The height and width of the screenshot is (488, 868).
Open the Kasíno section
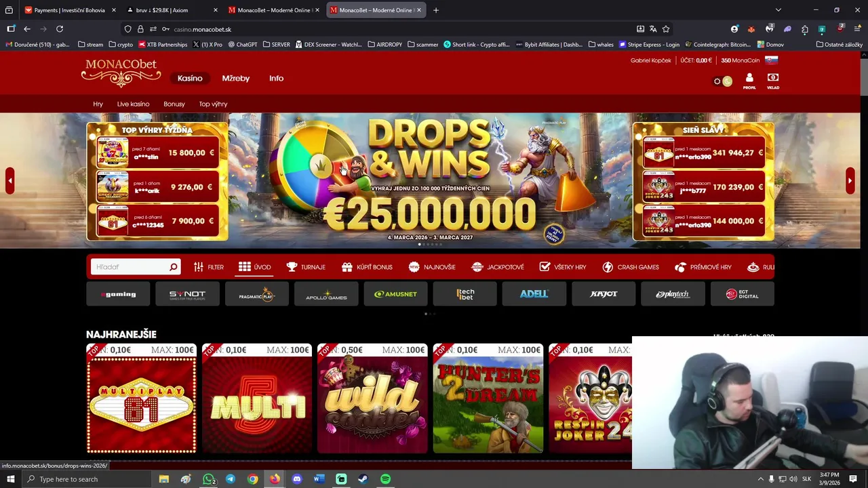pos(190,79)
